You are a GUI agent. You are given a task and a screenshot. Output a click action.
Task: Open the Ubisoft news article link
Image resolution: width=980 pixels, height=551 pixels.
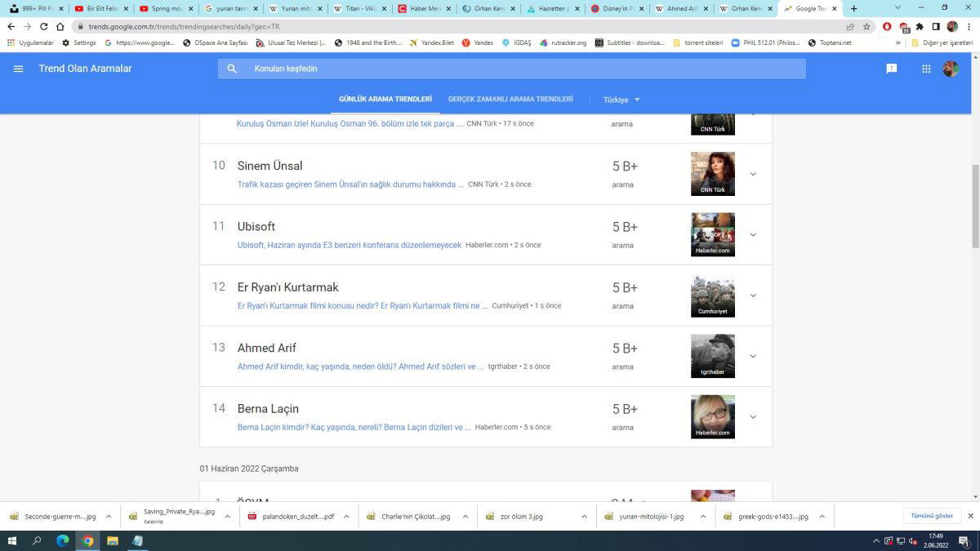tap(349, 245)
